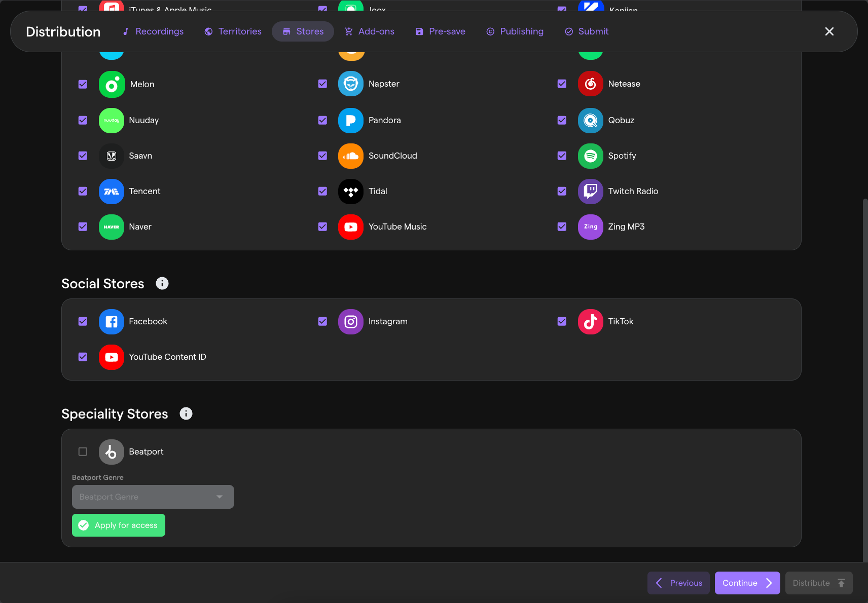
Task: Uncheck the Saavn checkbox
Action: coord(83,156)
